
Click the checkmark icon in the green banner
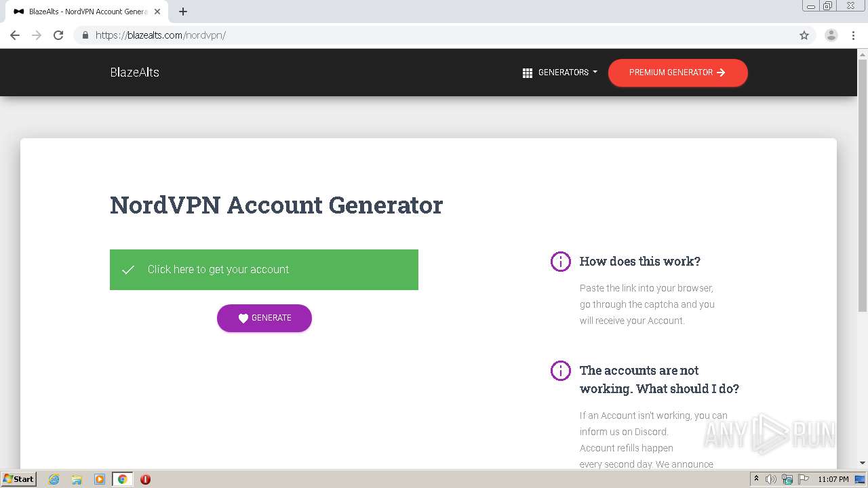[128, 270]
